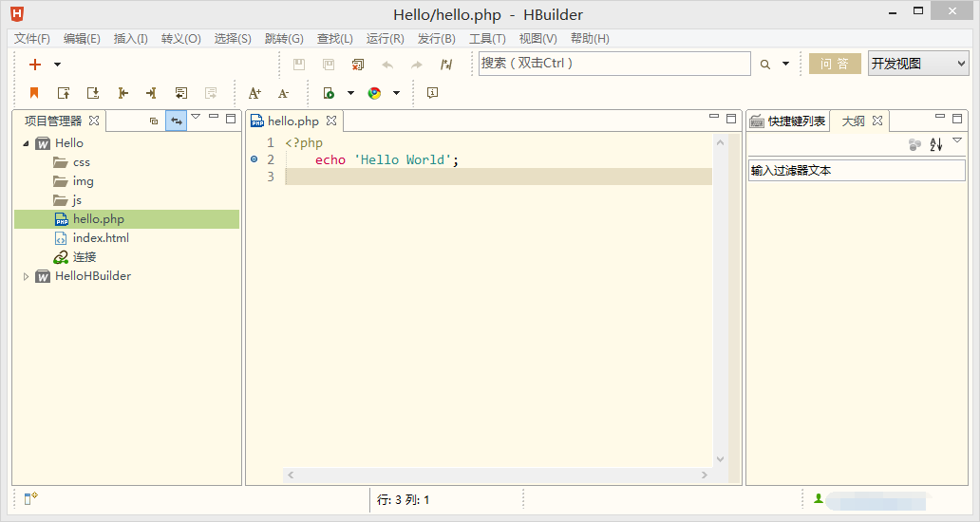Click the info speech-bubble toolbar icon
The width and height of the screenshot is (980, 522).
(x=432, y=92)
